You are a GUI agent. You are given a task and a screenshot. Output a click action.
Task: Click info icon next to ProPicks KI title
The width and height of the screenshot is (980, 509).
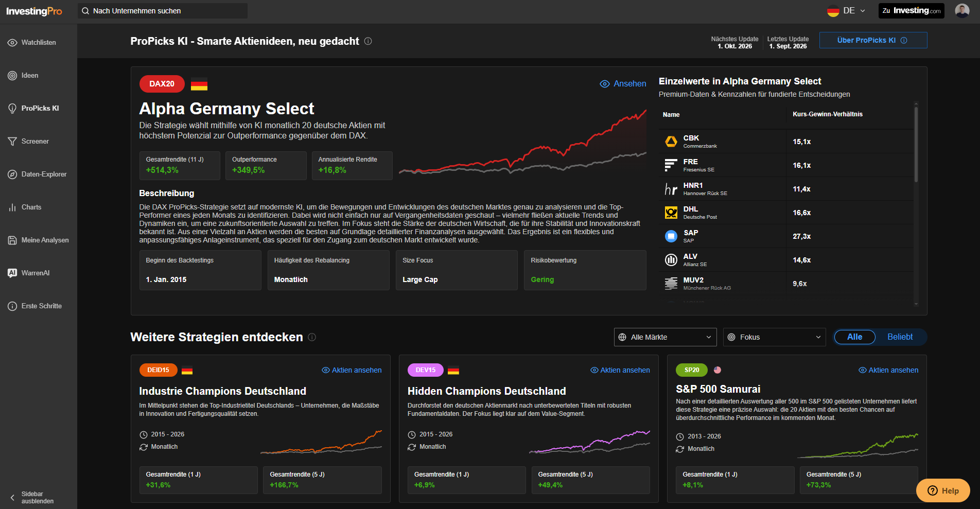pos(368,41)
